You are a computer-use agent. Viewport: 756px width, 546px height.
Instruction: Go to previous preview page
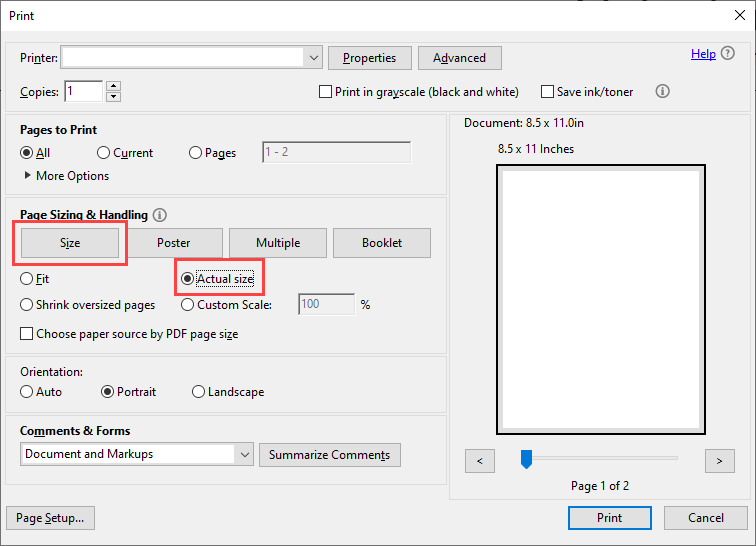pyautogui.click(x=480, y=461)
